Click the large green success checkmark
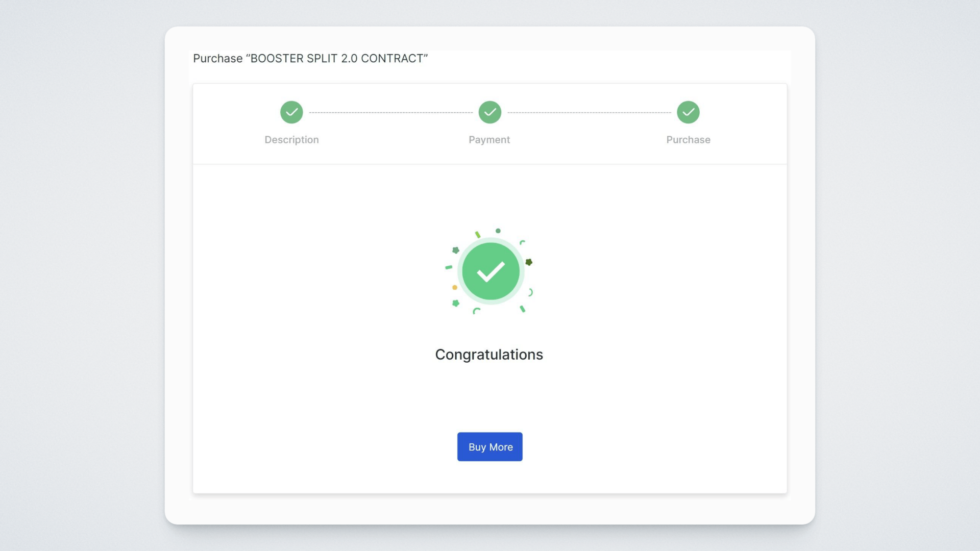Image resolution: width=980 pixels, height=551 pixels. click(491, 271)
